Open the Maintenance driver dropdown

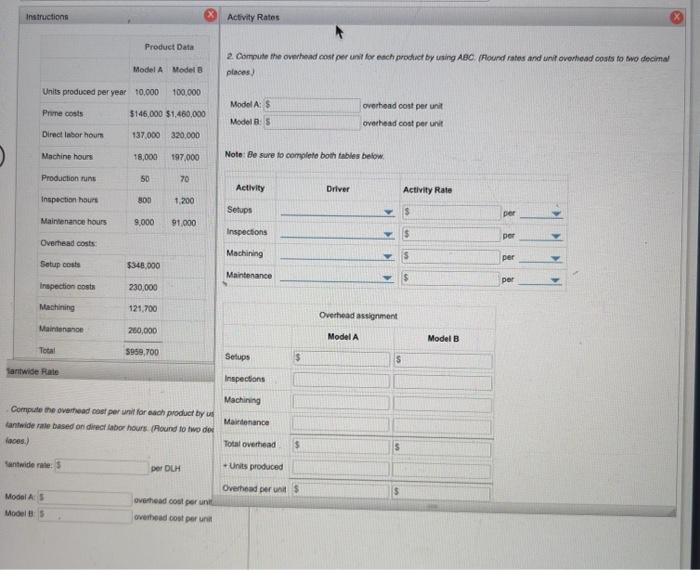pos(336,278)
